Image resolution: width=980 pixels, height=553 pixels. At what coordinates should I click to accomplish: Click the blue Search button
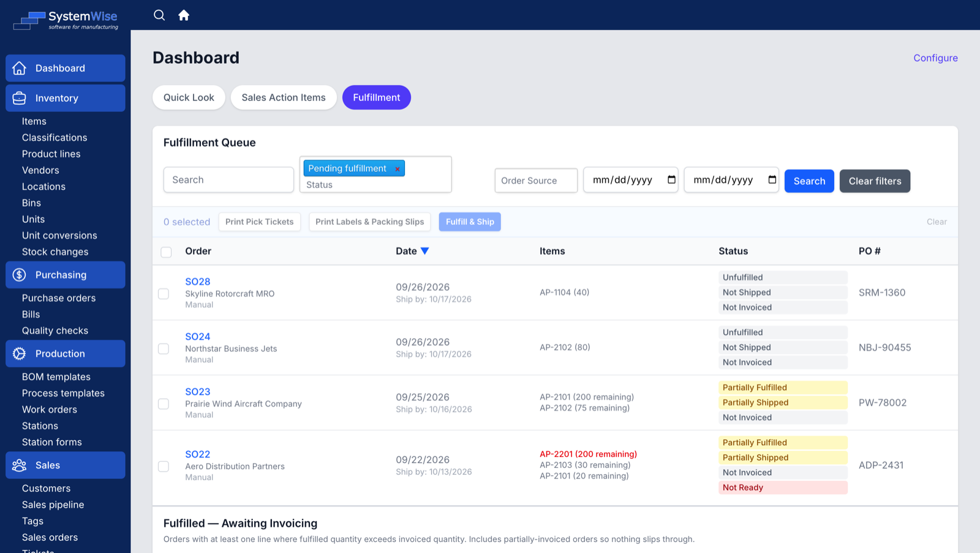[809, 181]
